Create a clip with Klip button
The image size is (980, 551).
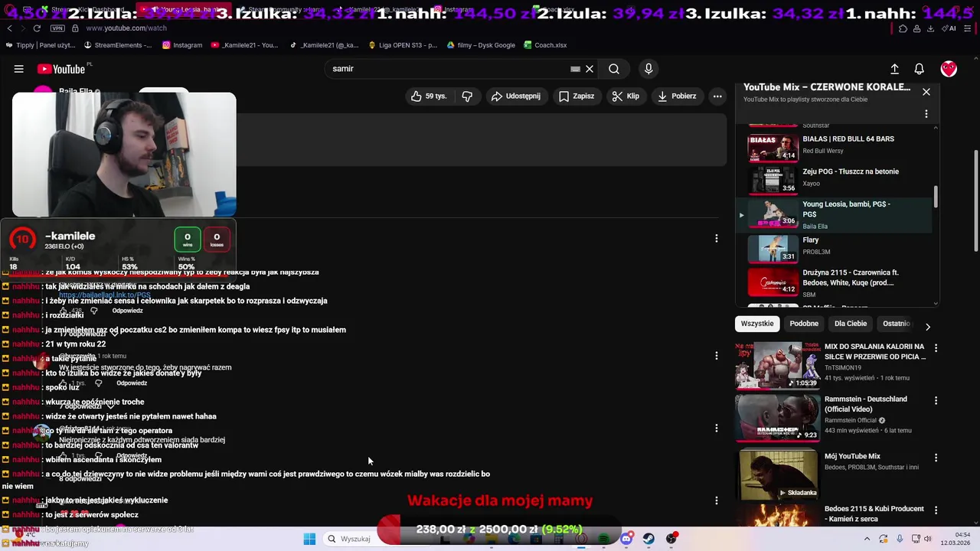[626, 96]
